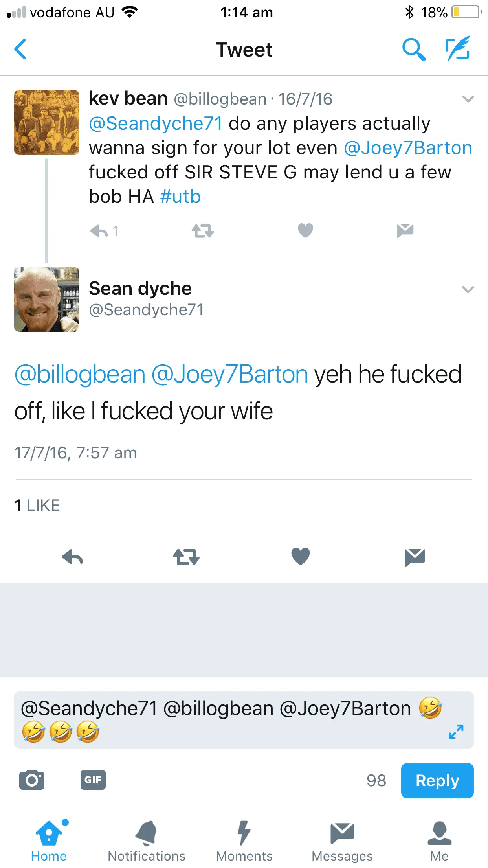Like kev bean's tweet
488x868 pixels.
tap(305, 230)
